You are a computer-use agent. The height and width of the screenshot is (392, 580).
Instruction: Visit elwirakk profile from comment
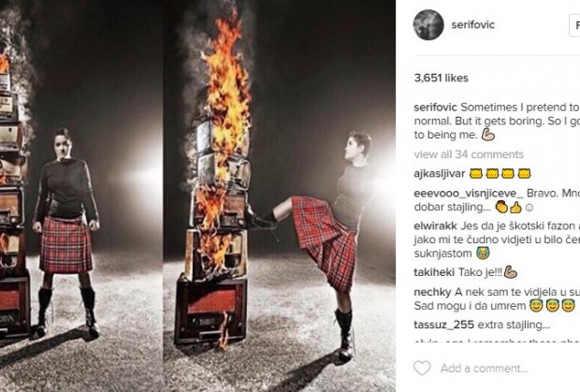pos(435,226)
